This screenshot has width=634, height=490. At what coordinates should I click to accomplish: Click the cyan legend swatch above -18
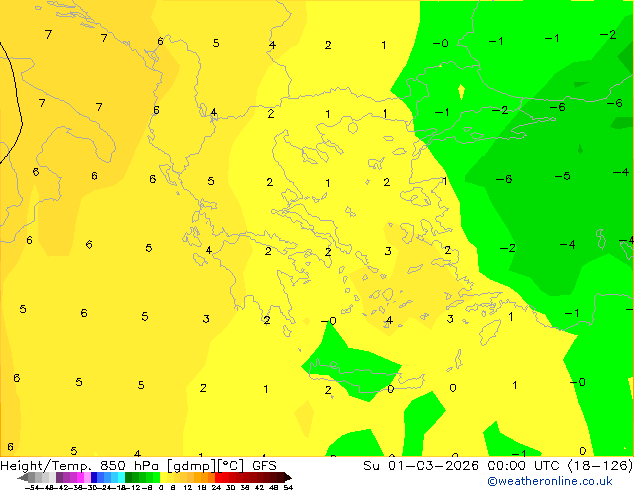point(121,477)
